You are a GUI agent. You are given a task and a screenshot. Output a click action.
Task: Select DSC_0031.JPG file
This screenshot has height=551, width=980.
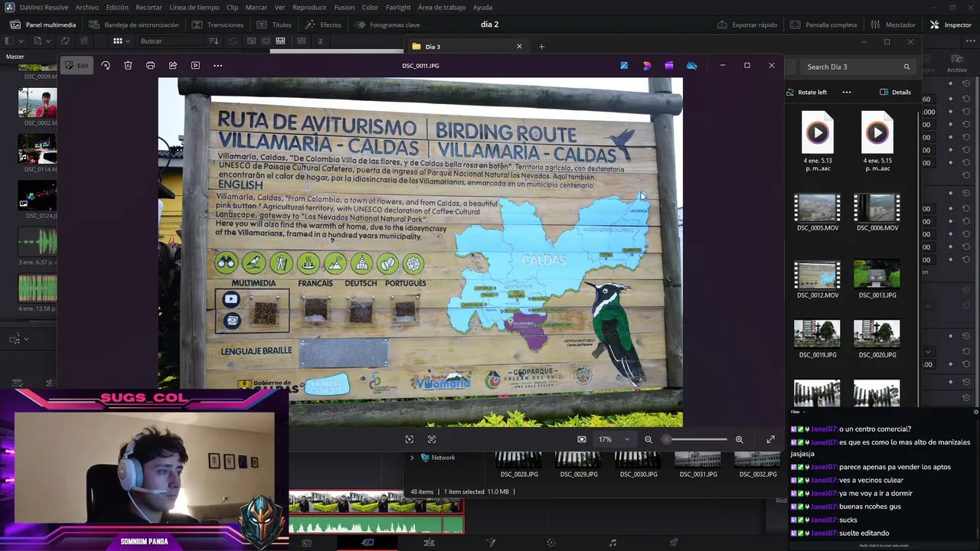[697, 465]
